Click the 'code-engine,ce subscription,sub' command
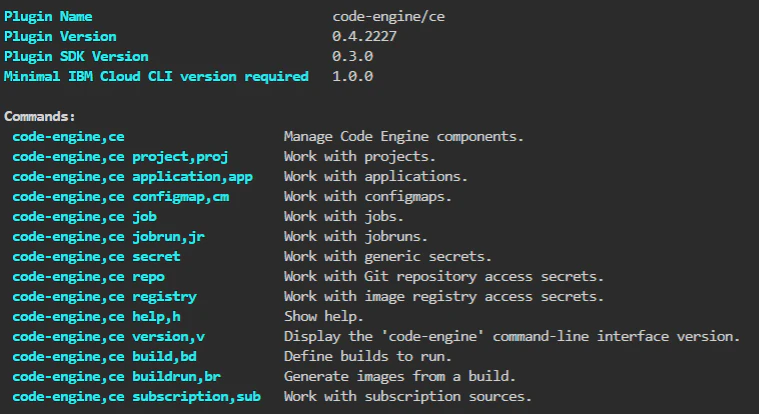 (137, 396)
